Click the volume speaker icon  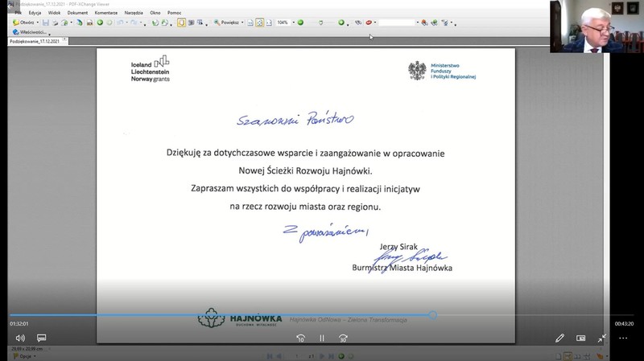point(20,338)
